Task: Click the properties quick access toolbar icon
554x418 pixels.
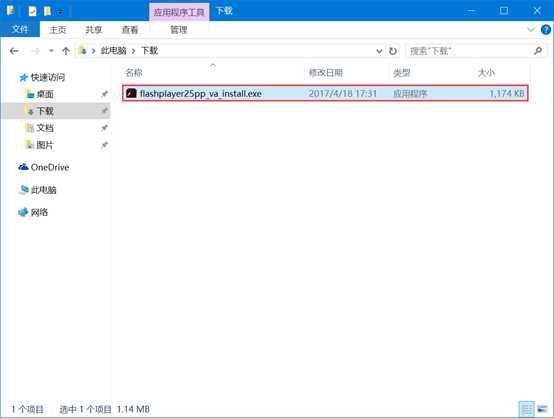Action: pyautogui.click(x=33, y=11)
